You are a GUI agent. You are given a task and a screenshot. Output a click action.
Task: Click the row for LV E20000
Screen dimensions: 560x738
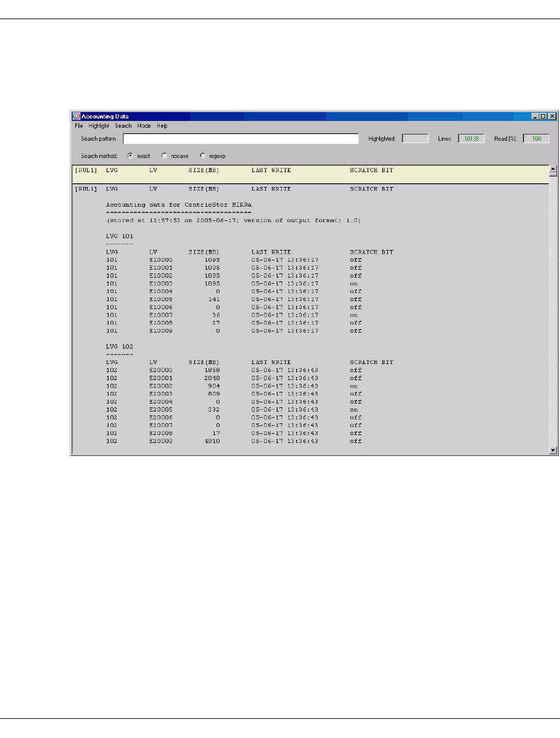click(234, 370)
